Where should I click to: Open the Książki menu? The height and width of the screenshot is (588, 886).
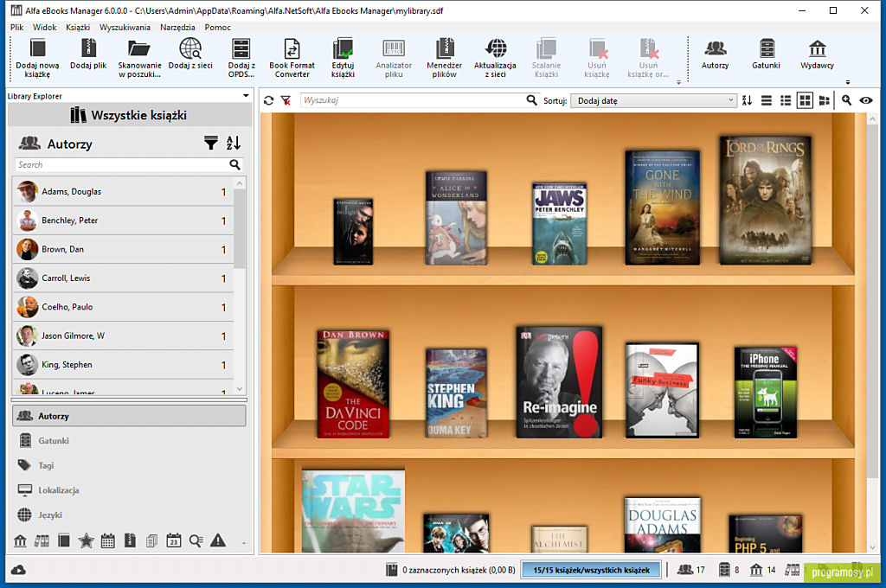click(x=78, y=27)
